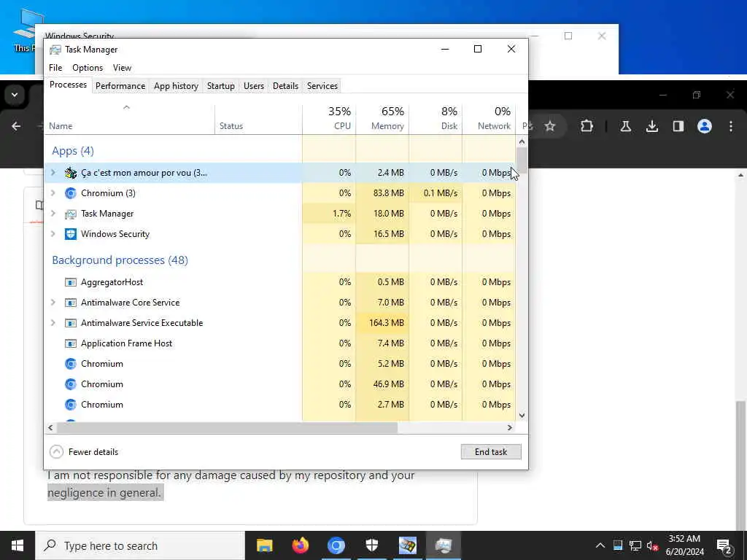This screenshot has width=747, height=560.
Task: Click the horizontal scrollbar right arrow
Action: [x=510, y=427]
